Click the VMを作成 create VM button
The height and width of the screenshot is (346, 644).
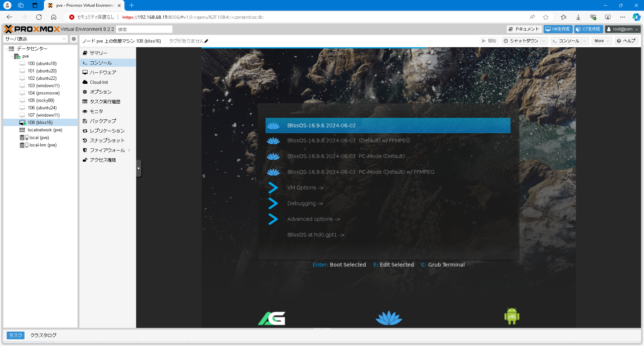(558, 29)
